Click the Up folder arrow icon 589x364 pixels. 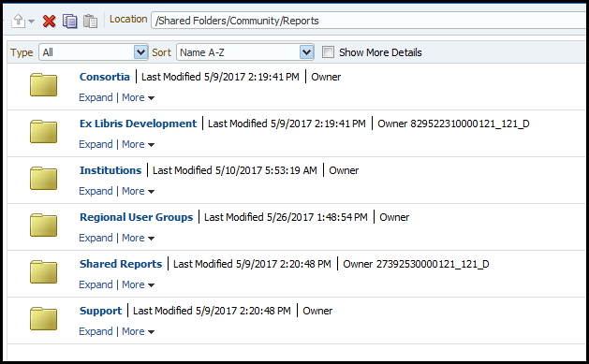(x=18, y=21)
